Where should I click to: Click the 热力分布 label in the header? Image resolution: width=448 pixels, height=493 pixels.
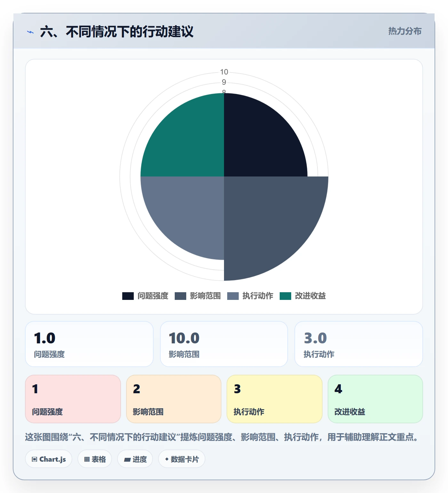pyautogui.click(x=405, y=31)
